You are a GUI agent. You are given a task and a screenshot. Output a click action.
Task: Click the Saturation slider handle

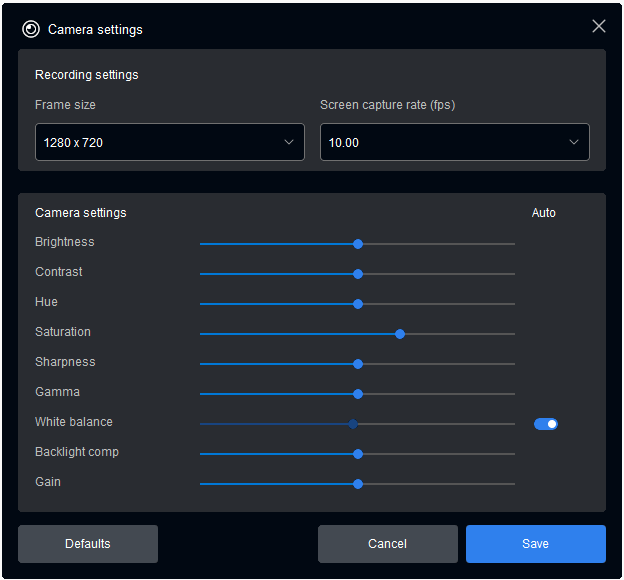(x=400, y=334)
